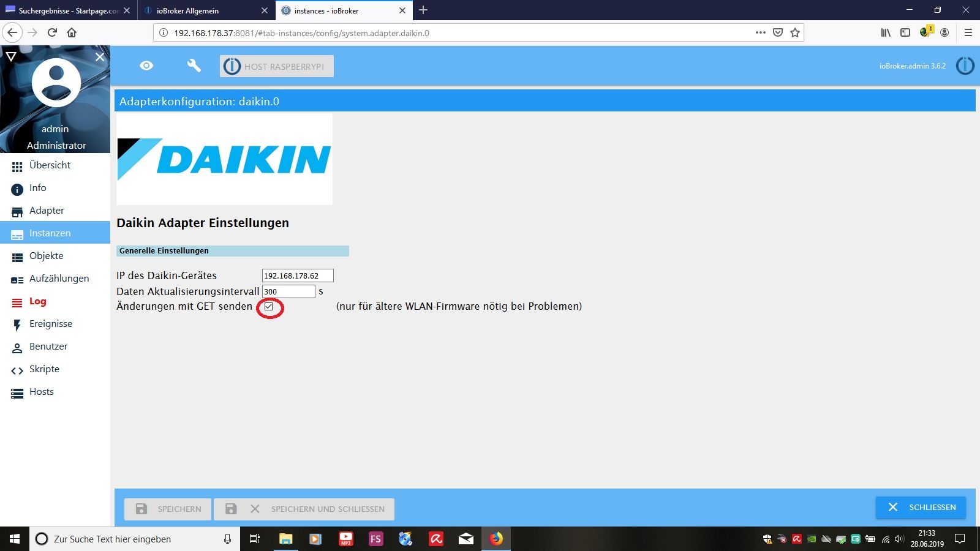Image resolution: width=980 pixels, height=551 pixels.
Task: Click the NVIDIA tray icon
Action: 812,539
